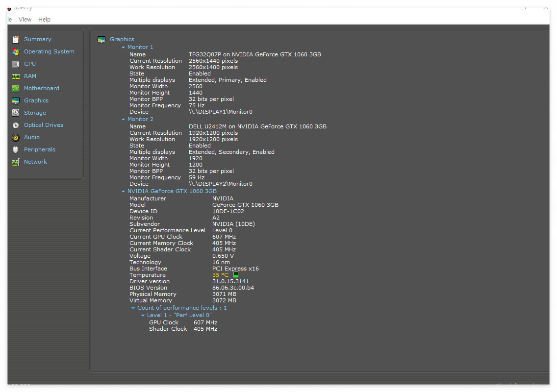Click the DELL U2412M monitor name value
Image resolution: width=557 pixels, height=392 pixels.
pos(257,127)
